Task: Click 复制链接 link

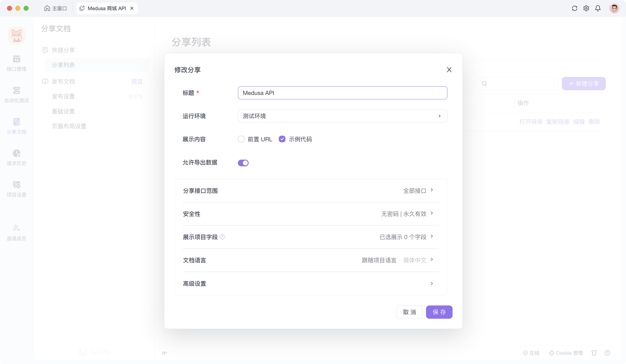Action: tap(558, 122)
